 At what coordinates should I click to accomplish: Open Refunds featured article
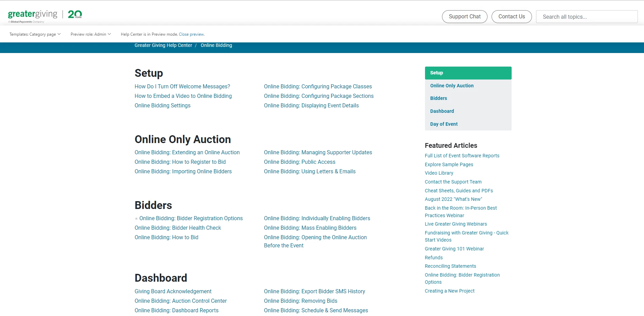[434, 258]
